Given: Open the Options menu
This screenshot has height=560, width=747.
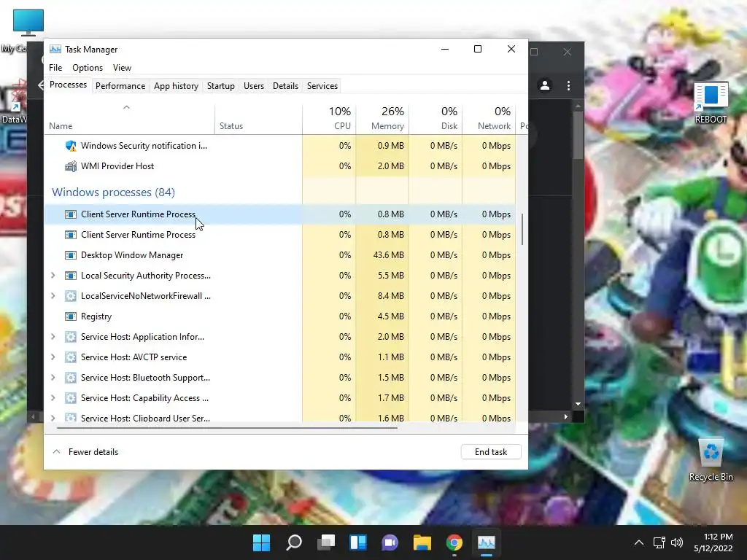Looking at the screenshot, I should [x=88, y=68].
